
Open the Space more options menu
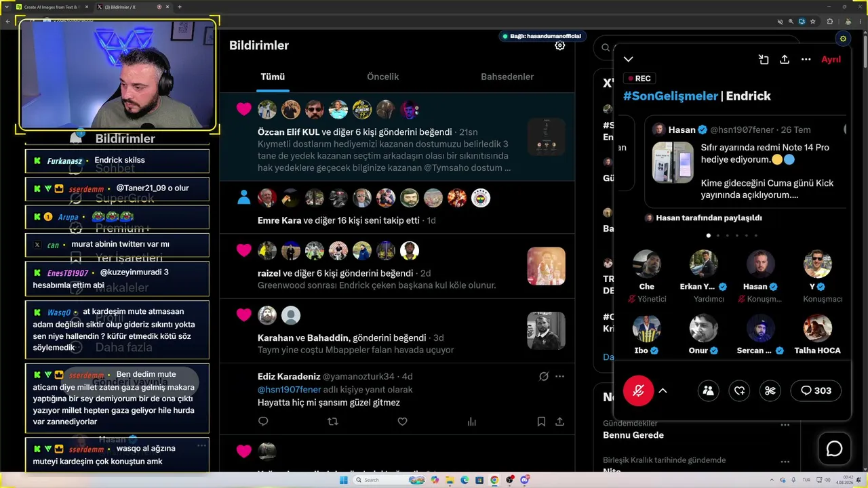coord(806,60)
